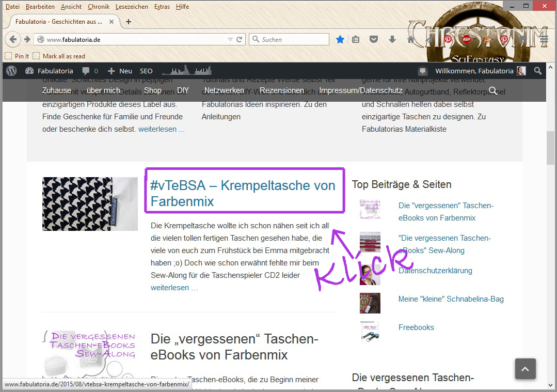Click the search magnifier in site navigation

492,90
